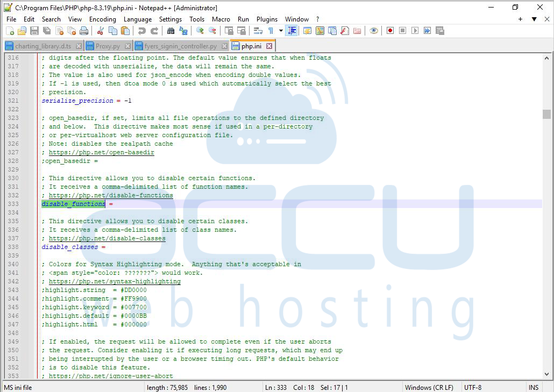Screen dimensions: 554x392
Task: Click the New file toolbar icon
Action: [x=10, y=31]
